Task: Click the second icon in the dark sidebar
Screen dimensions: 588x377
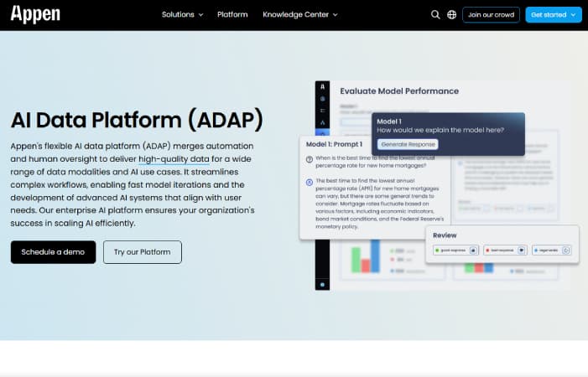Action: coord(323,100)
